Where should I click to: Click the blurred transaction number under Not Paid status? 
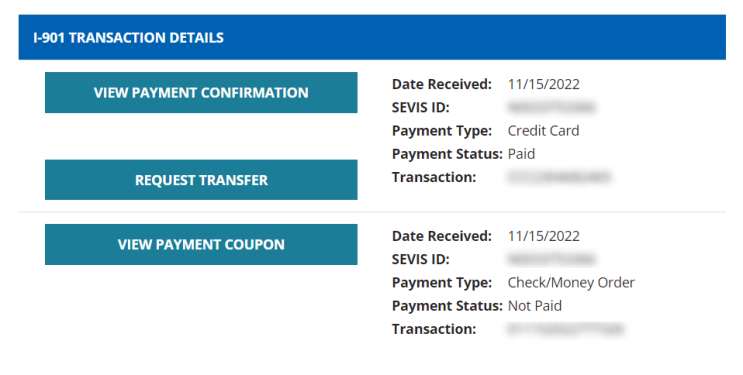(x=565, y=329)
